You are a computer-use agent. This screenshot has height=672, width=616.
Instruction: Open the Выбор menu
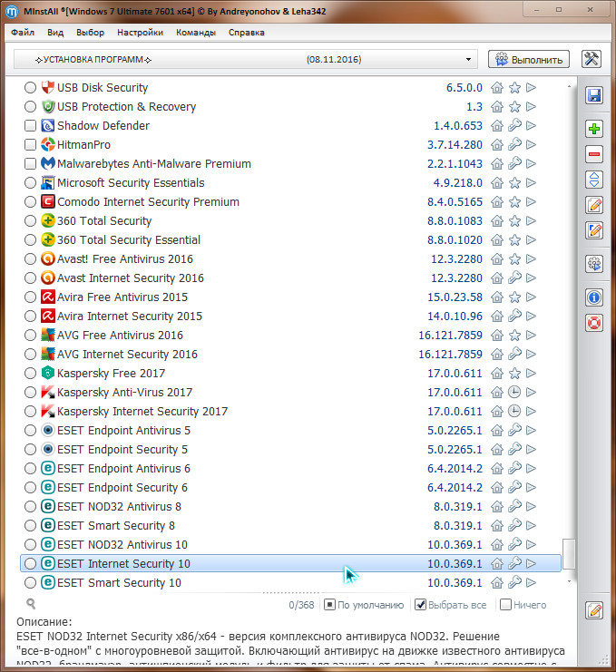91,32
